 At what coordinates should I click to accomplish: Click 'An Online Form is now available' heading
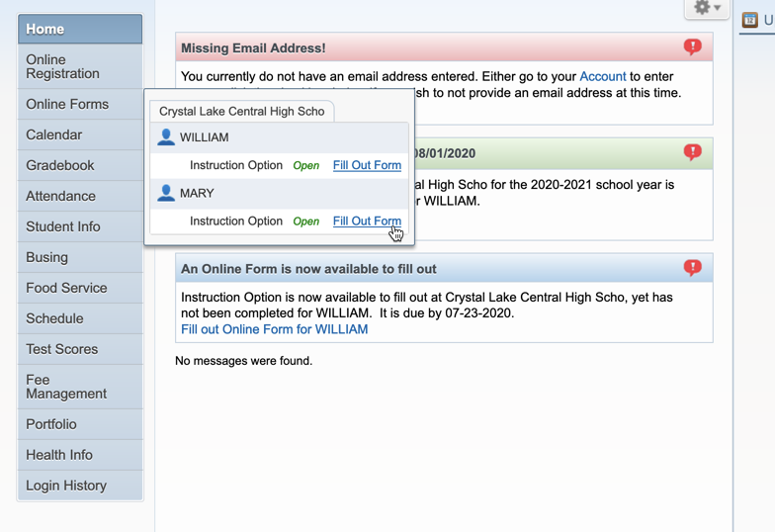[308, 269]
